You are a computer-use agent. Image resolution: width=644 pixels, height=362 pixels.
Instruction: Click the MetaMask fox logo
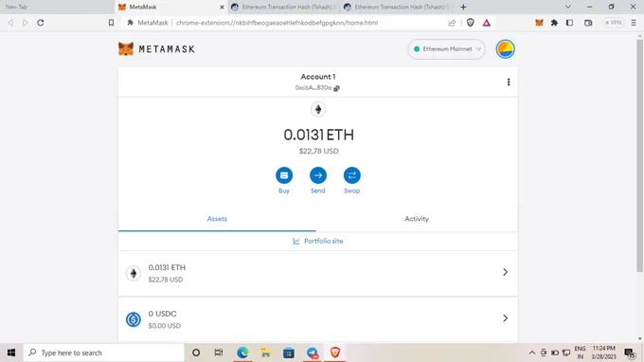tap(126, 49)
